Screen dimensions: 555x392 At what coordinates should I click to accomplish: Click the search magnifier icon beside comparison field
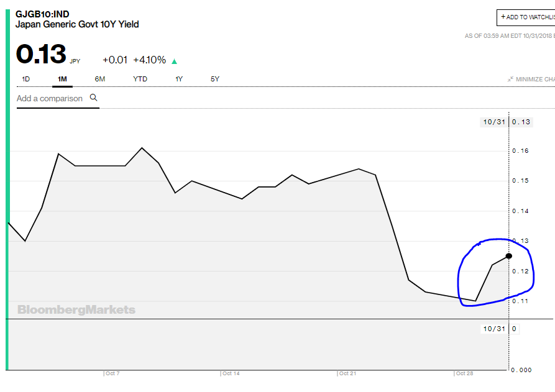pos(94,98)
